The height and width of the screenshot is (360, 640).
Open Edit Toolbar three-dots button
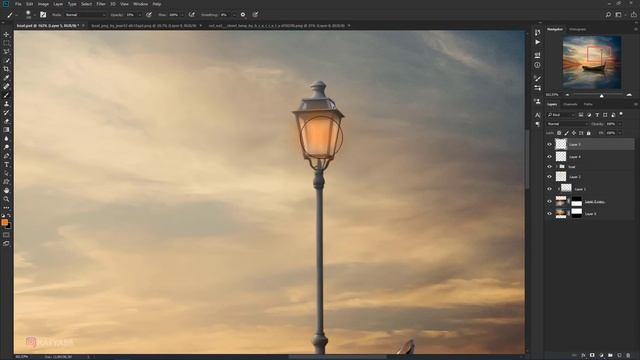click(x=6, y=207)
